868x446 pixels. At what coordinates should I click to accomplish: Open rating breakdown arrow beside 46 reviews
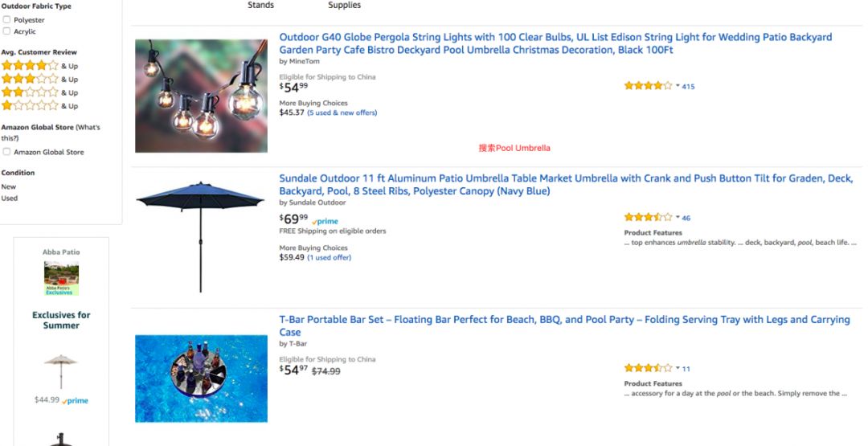(678, 218)
